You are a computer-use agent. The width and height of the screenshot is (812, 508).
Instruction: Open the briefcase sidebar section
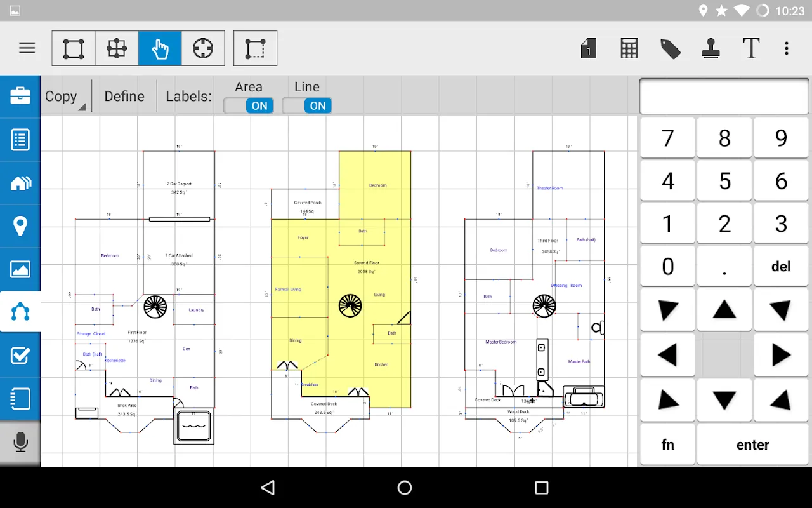20,97
